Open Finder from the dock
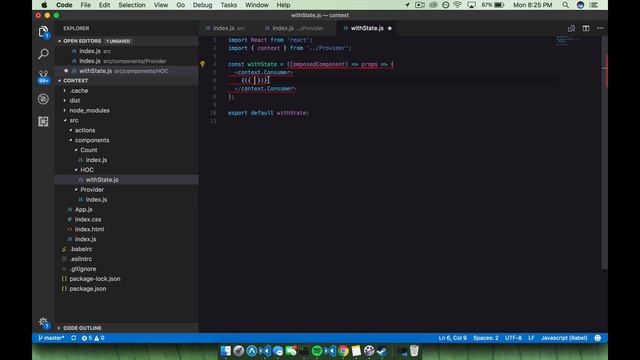Screen dimensions: 640x360 pos(226,351)
